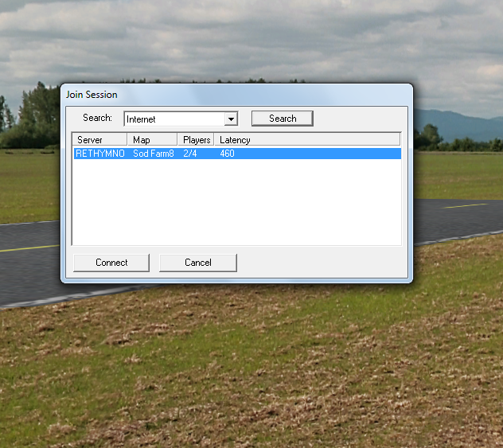Click the Internet text in search combo box

(141, 119)
